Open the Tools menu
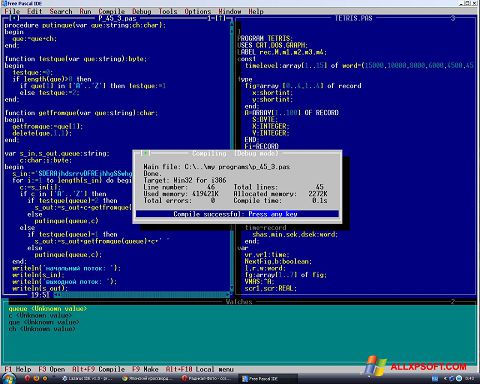 click(168, 11)
